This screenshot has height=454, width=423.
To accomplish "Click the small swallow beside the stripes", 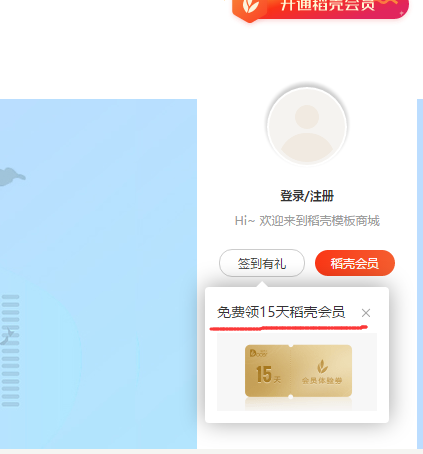I will pyautogui.click(x=7, y=336).
